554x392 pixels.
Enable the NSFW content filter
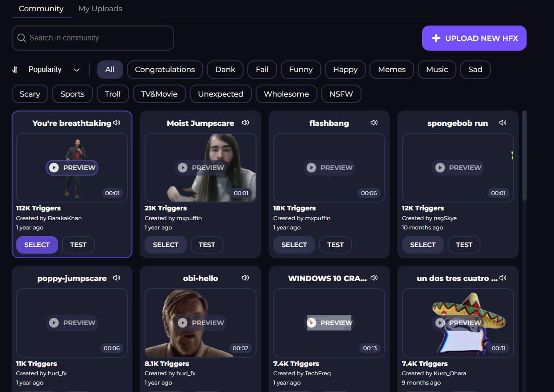pyautogui.click(x=341, y=94)
